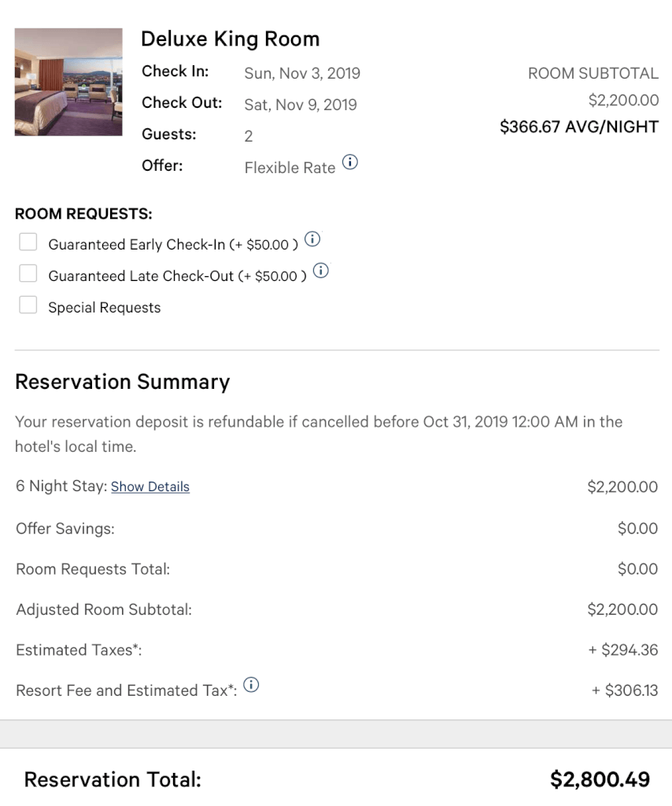Click the Resort Fee amount $306.13
Viewport: 672px width, 806px height.
[624, 690]
